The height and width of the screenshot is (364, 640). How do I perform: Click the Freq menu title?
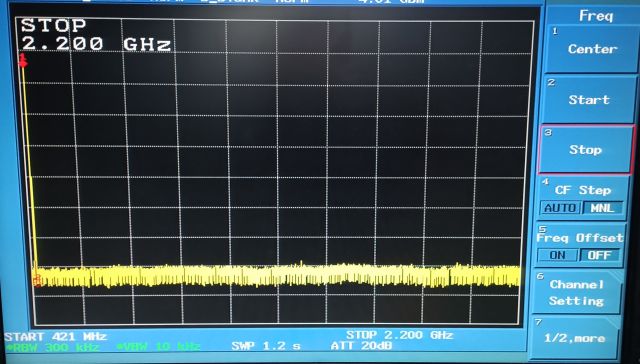click(x=596, y=16)
